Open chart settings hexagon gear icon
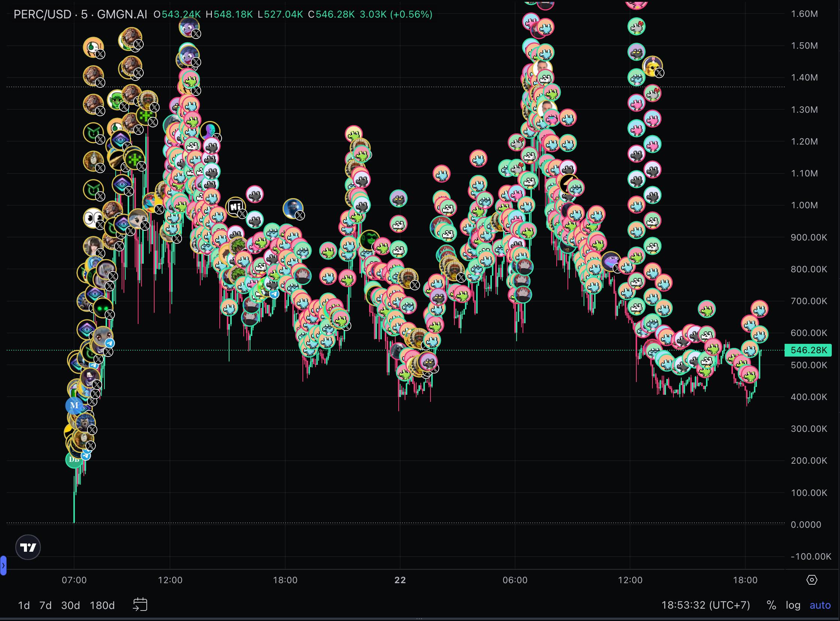Screen dimensions: 840x621 (x=812, y=580)
